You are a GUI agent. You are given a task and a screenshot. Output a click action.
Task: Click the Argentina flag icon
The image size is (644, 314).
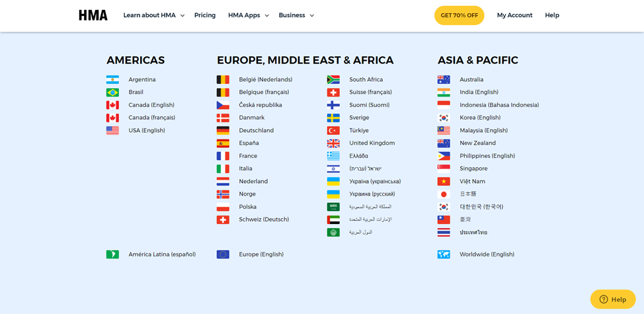point(112,79)
